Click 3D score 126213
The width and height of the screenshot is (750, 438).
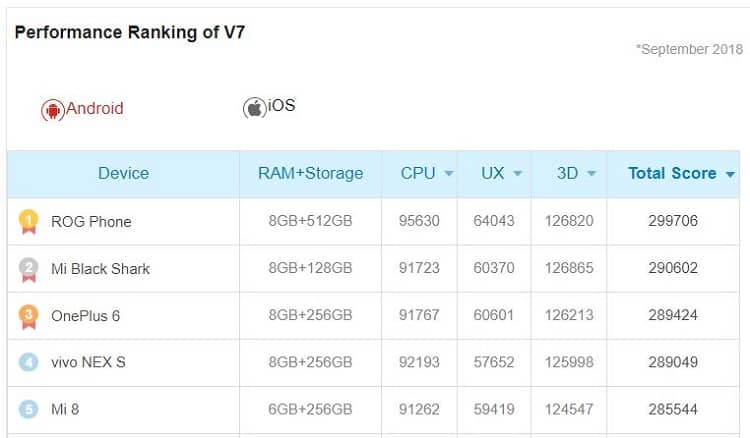click(569, 315)
